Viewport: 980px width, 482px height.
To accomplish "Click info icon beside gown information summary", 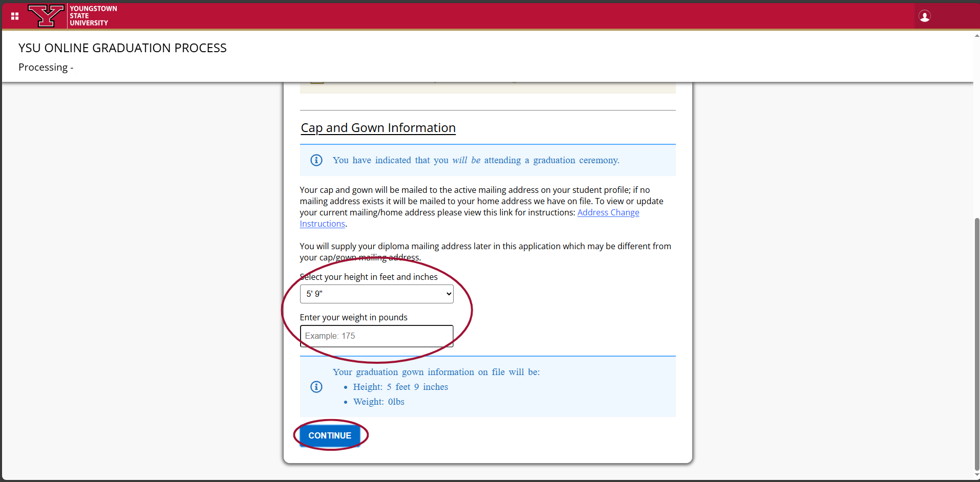I will pyautogui.click(x=316, y=387).
